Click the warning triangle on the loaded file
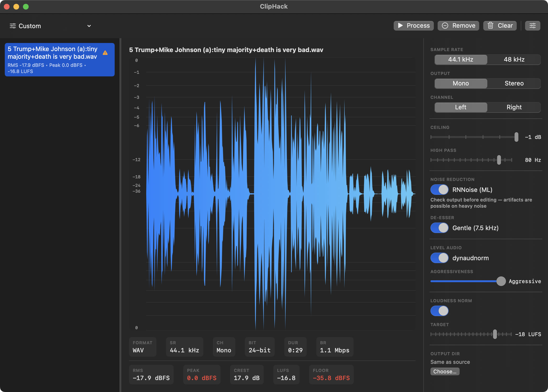 coord(105,53)
